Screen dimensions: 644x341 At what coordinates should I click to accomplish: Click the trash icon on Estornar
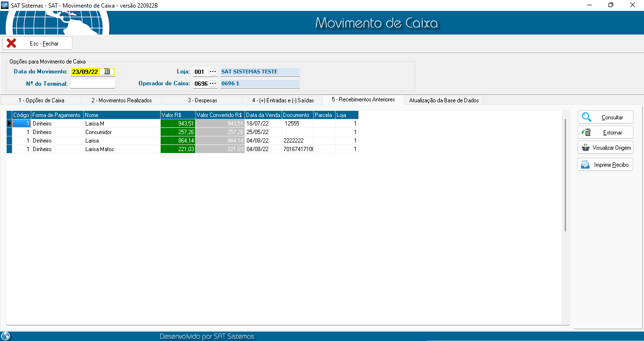tap(586, 133)
